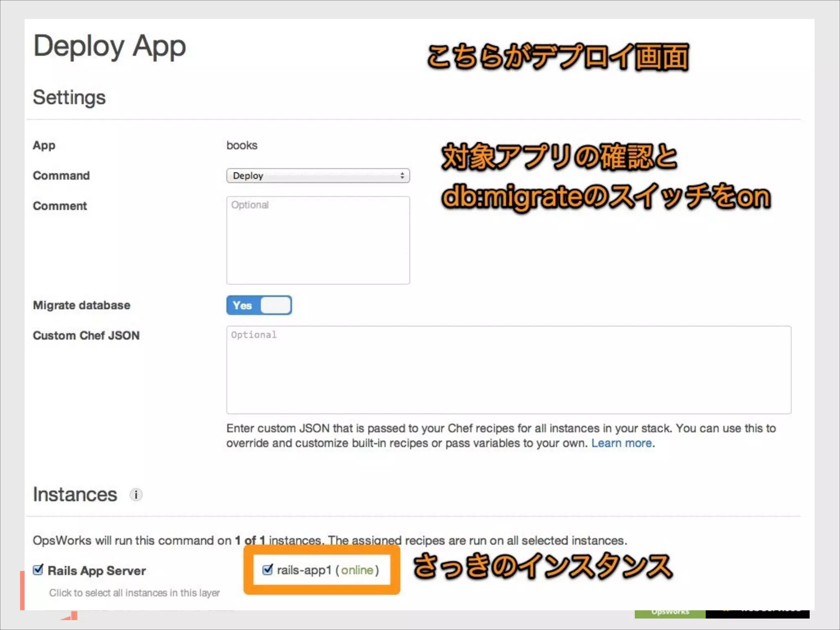Click the white knob of Migrate slider
840x630 pixels.
[275, 306]
